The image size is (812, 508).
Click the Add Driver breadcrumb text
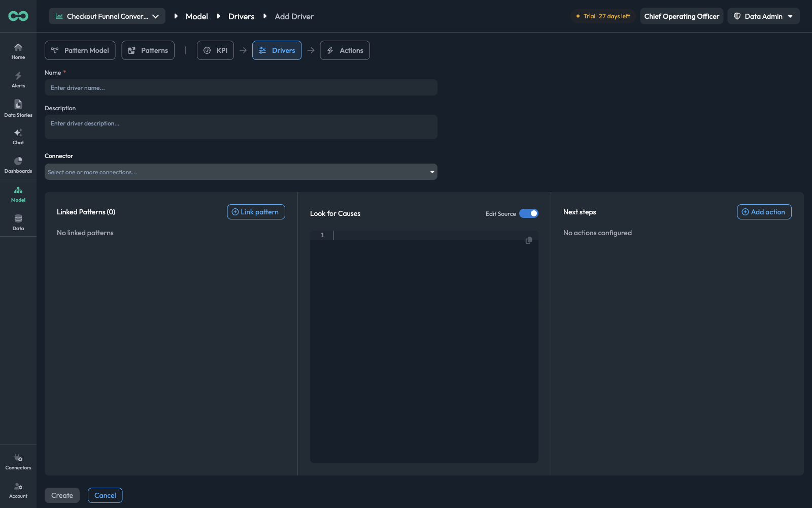click(x=294, y=16)
